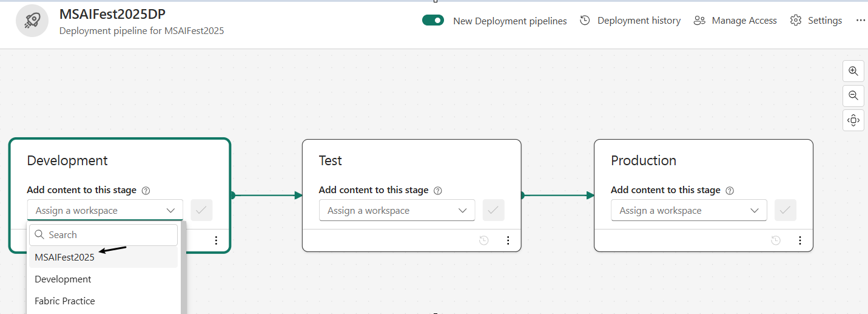This screenshot has width=868, height=314.
Task: Select Development workspace from list
Action: point(104,279)
